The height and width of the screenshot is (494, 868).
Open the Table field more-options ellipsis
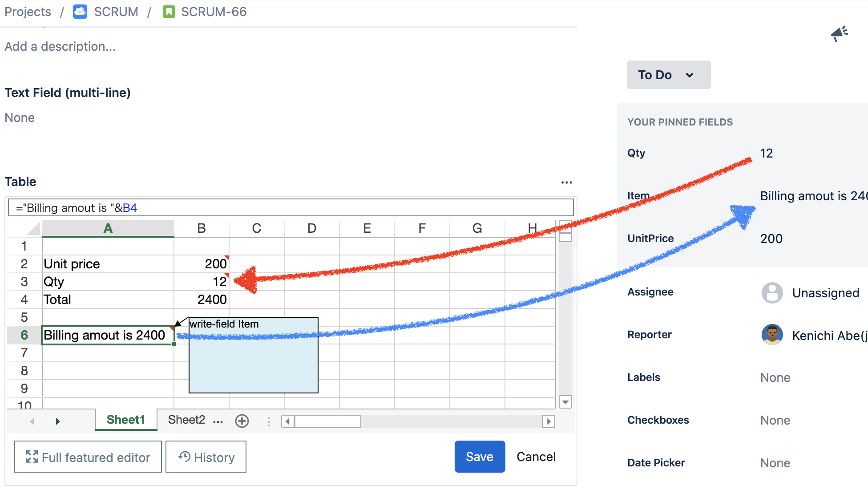[566, 182]
